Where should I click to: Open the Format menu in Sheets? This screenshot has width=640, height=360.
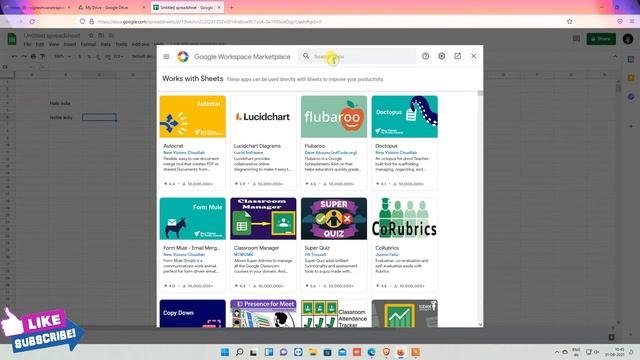coord(88,44)
